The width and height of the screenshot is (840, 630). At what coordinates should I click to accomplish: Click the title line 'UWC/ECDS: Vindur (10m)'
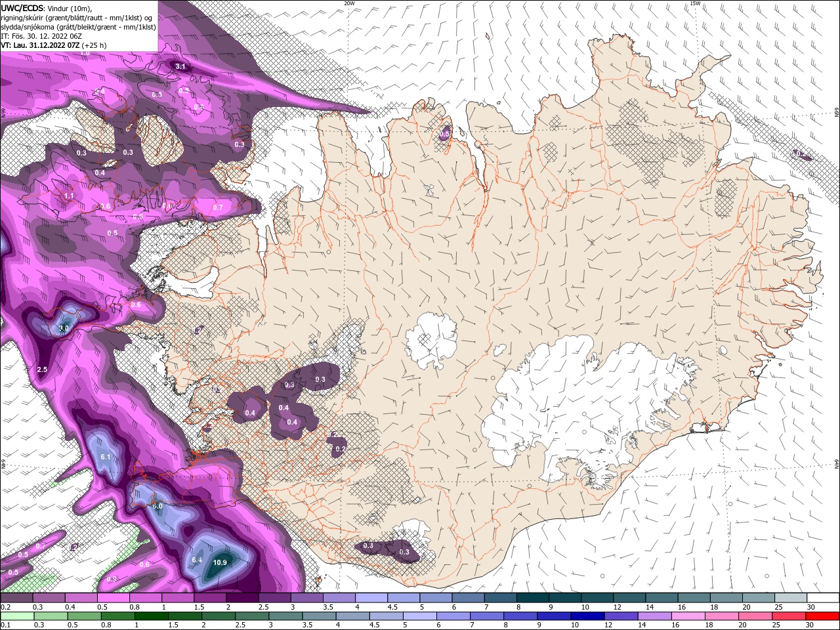coord(47,8)
